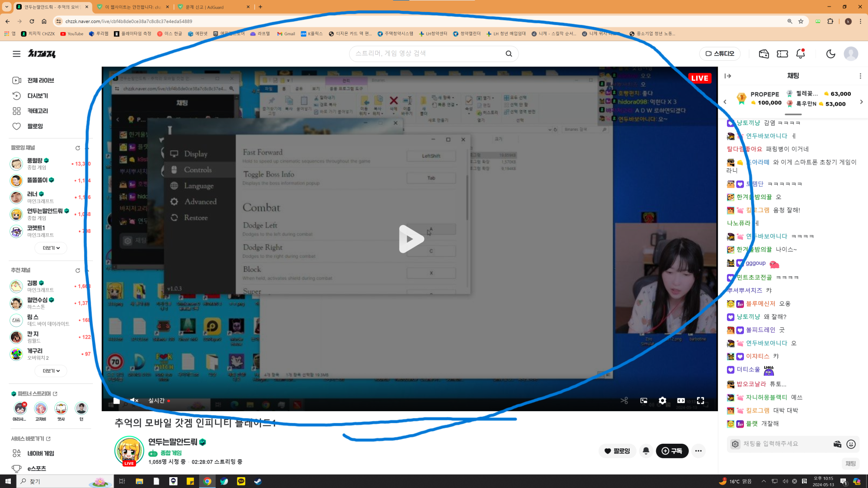Click the 팔로잉 follow button under video
Image resolution: width=868 pixels, height=488 pixels.
click(617, 451)
